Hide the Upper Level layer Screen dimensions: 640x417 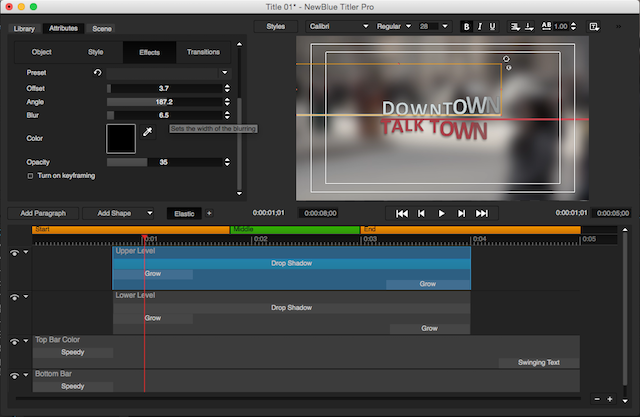(14, 252)
